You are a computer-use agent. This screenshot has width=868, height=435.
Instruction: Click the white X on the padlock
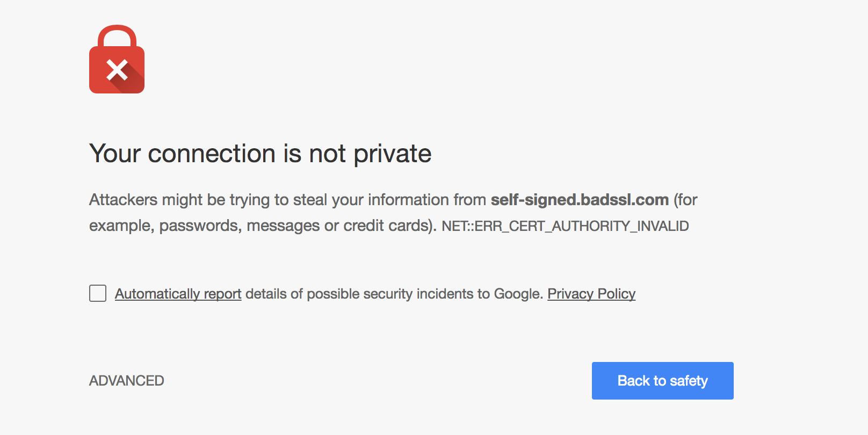point(117,70)
